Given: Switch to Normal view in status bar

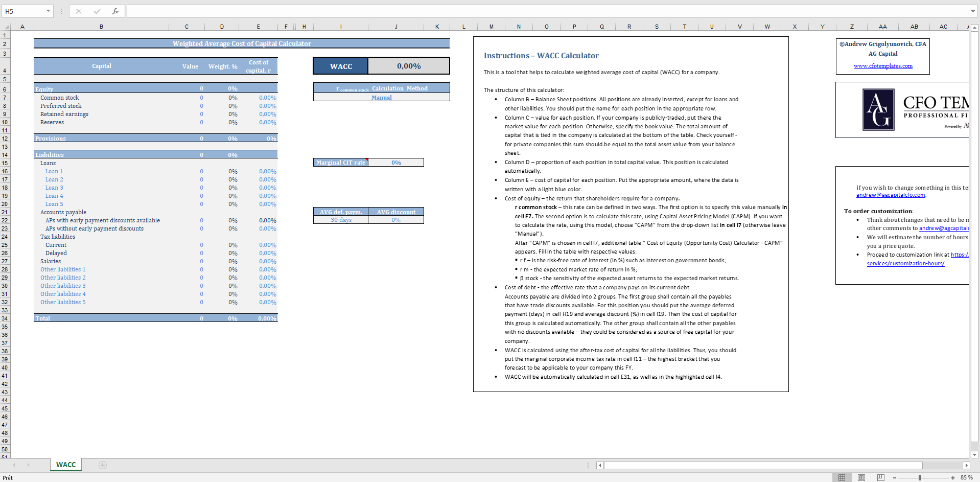Looking at the screenshot, I should (842, 477).
